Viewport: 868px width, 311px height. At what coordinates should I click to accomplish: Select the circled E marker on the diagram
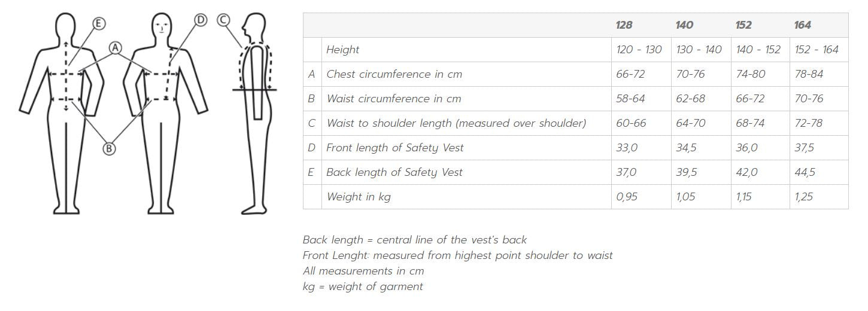99,23
